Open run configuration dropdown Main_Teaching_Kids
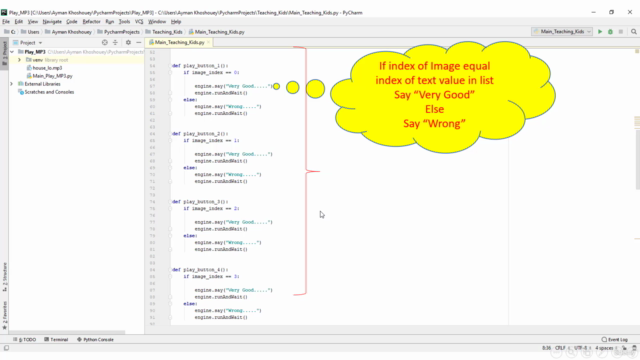The width and height of the screenshot is (640, 360). point(562,32)
